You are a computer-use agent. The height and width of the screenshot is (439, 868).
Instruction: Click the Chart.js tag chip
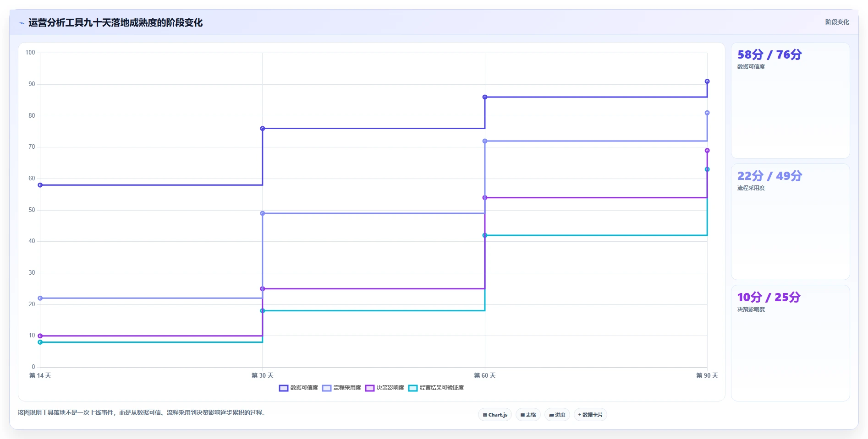pos(495,415)
